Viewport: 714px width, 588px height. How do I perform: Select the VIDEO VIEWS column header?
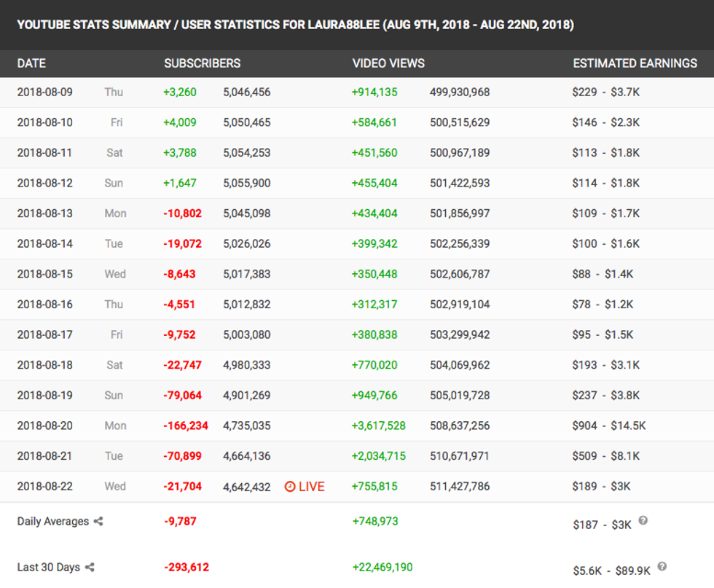[388, 63]
